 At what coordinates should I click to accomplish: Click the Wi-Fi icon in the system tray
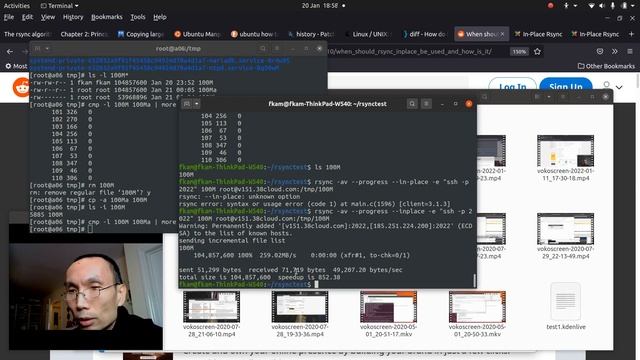[x=591, y=6]
